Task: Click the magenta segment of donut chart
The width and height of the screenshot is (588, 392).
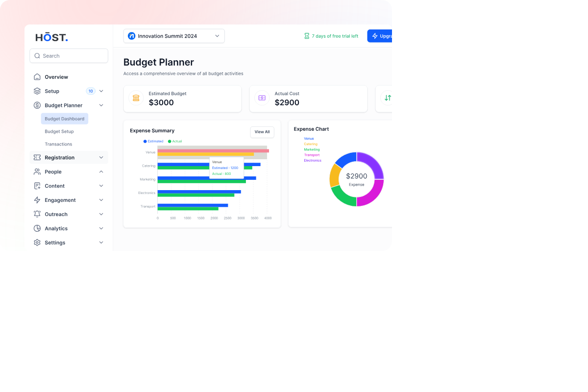Action: point(370,193)
